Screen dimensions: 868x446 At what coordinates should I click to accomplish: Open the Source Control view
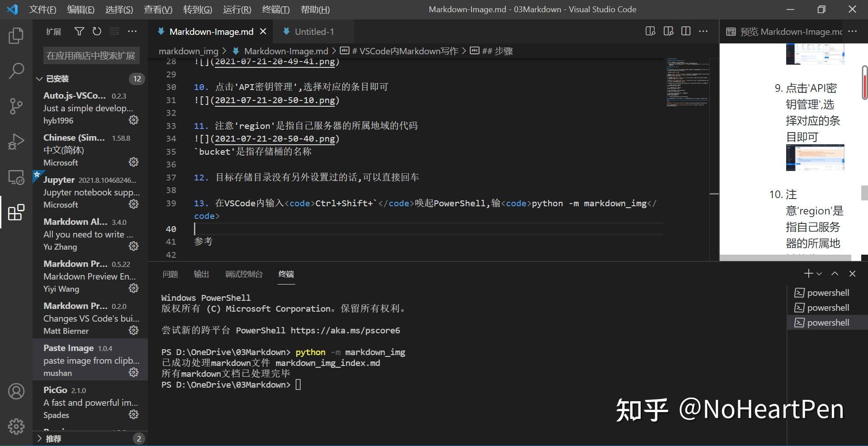16,106
